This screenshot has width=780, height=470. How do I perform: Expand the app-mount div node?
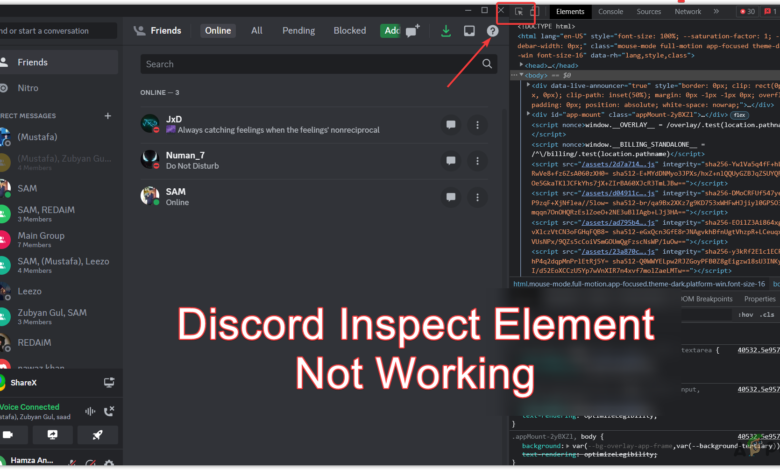528,114
